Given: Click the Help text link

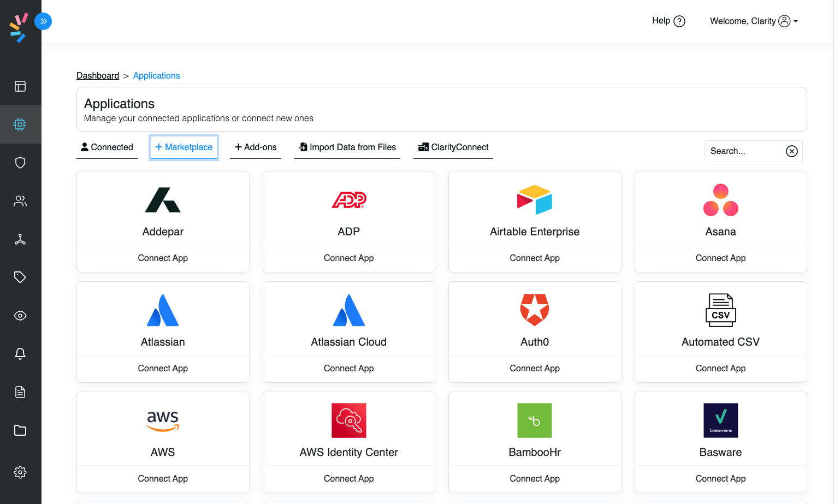Looking at the screenshot, I should pyautogui.click(x=661, y=21).
